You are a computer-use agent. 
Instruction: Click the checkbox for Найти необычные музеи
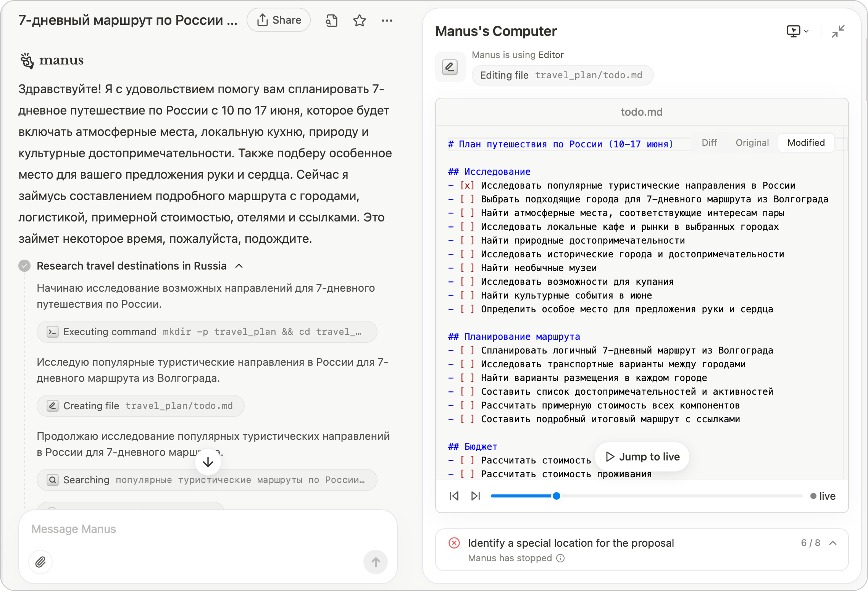467,268
